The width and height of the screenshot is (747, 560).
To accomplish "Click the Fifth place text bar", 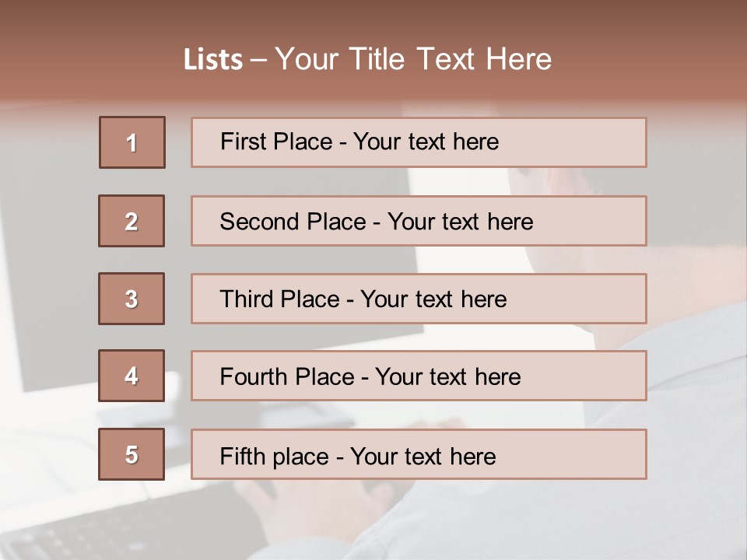I will pos(419,454).
